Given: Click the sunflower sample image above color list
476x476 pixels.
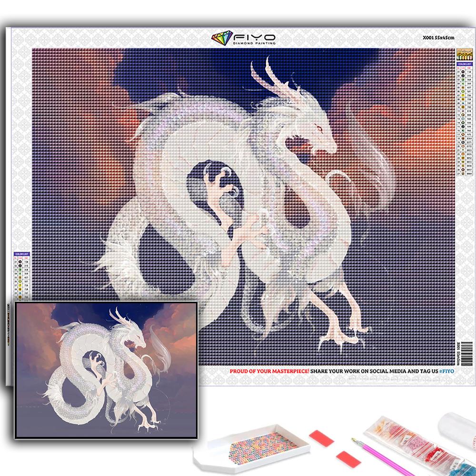Looking at the screenshot, I should [x=462, y=54].
